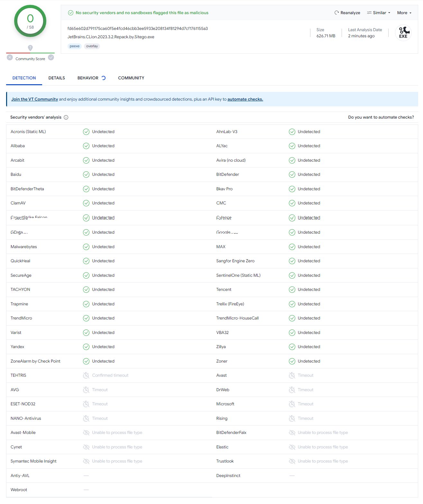Click the info icon beside Security vendors' analysis

point(66,117)
